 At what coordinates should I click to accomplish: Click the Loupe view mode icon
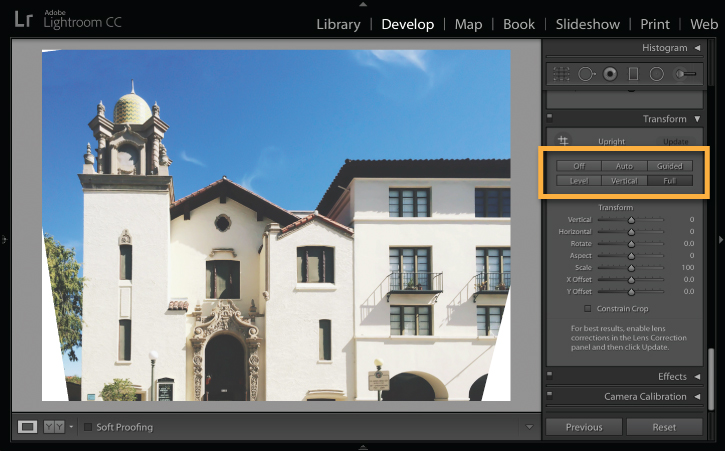pyautogui.click(x=27, y=426)
